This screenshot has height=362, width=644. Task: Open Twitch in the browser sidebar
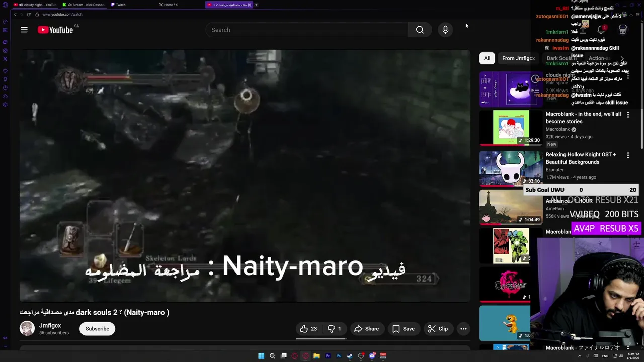[5, 42]
